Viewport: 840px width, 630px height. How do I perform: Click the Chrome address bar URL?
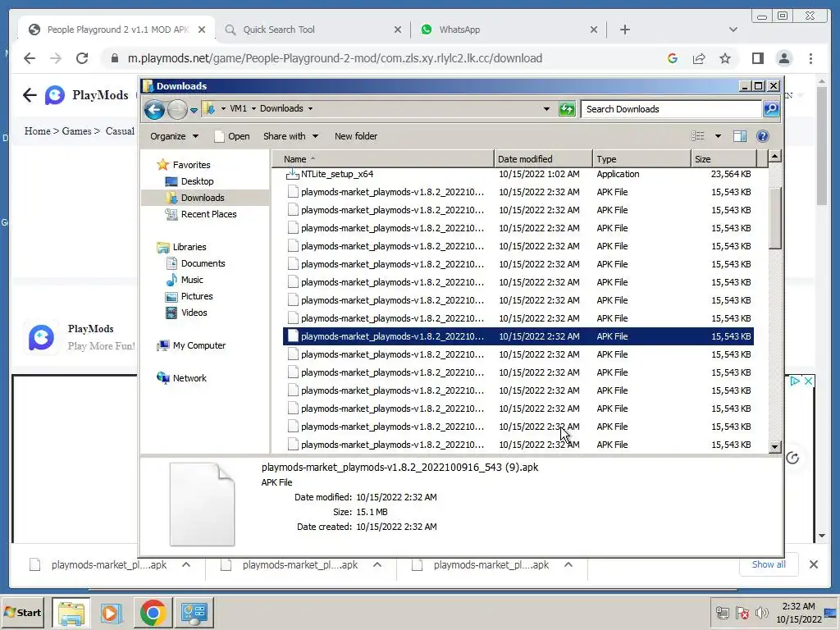point(335,58)
